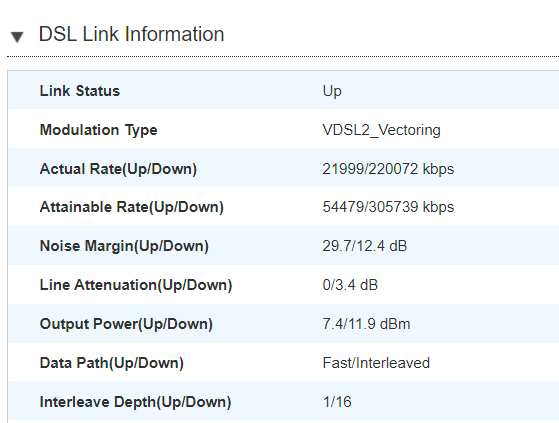559x423 pixels.
Task: Click the 54479/305739 kbps value
Action: coord(388,207)
